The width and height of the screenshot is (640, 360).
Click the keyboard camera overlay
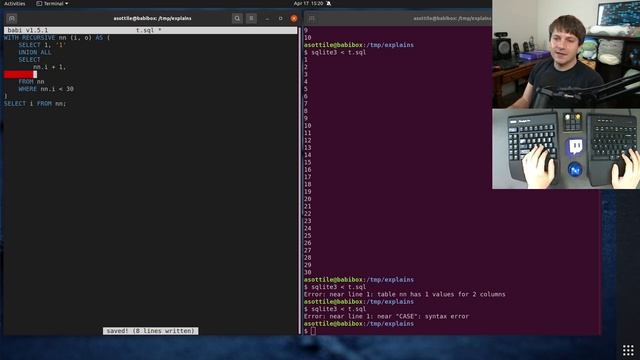pyautogui.click(x=566, y=149)
